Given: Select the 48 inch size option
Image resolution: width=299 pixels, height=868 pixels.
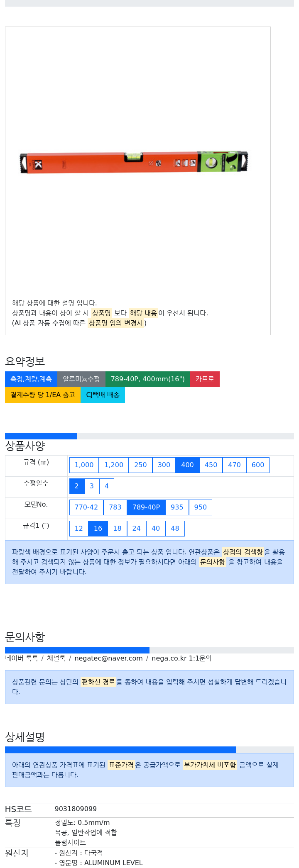Looking at the screenshot, I should pos(175,528).
